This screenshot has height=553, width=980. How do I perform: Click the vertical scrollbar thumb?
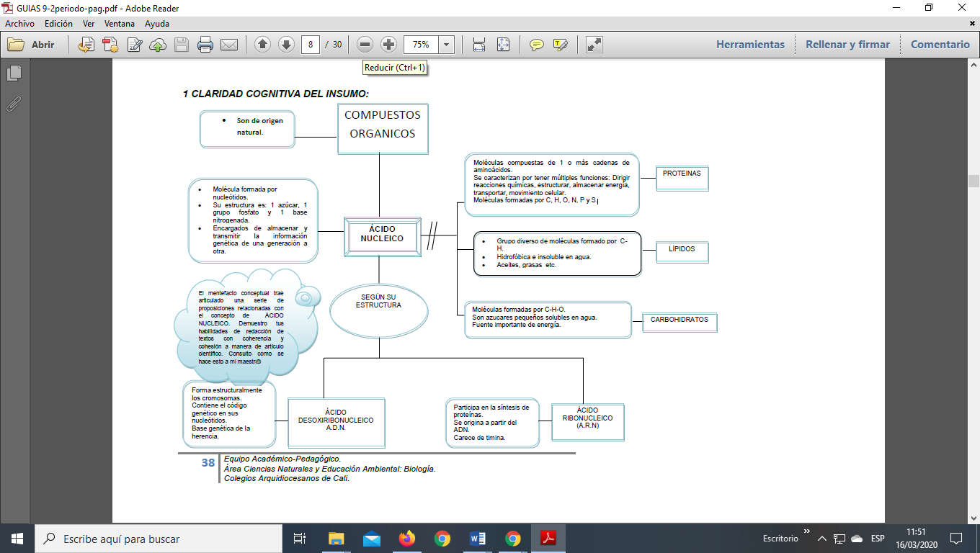[x=974, y=181]
